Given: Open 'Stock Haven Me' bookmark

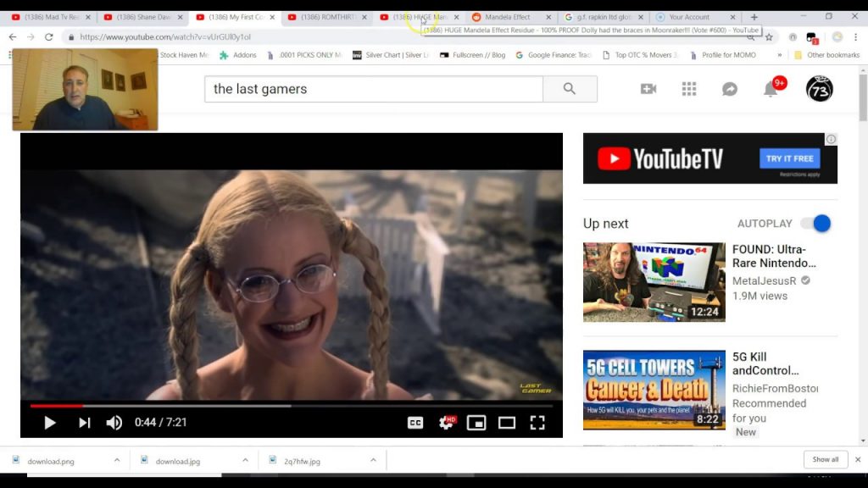Looking at the screenshot, I should (x=184, y=55).
